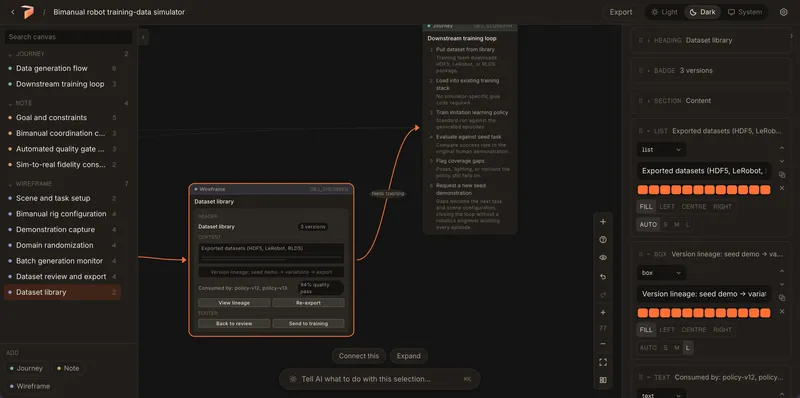Click the last orange width segment in LIST block
This screenshot has width=800, height=398.
coord(765,190)
